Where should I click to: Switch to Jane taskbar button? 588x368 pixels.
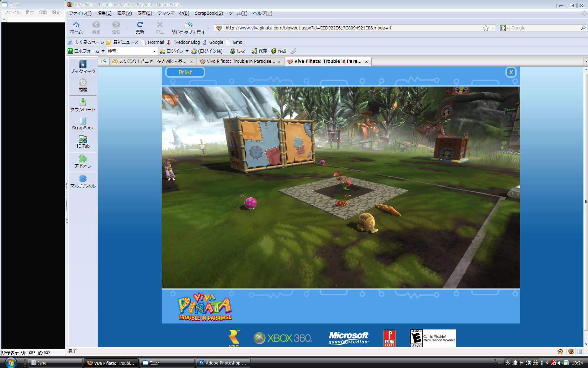(55, 363)
